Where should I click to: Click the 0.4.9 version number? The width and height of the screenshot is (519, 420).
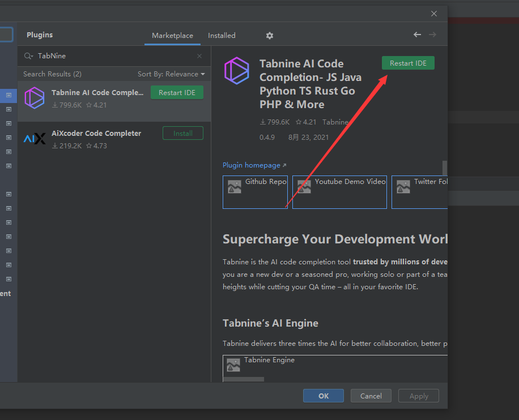[x=267, y=137]
